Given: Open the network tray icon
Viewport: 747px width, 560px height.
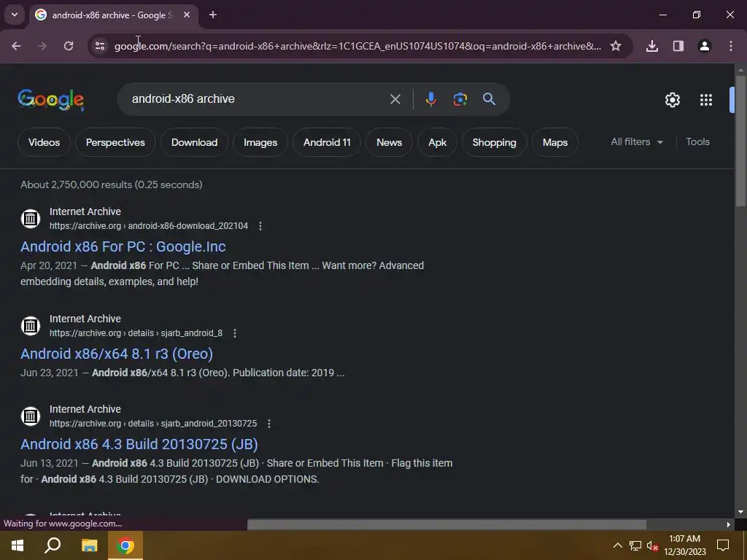Looking at the screenshot, I should 635,545.
